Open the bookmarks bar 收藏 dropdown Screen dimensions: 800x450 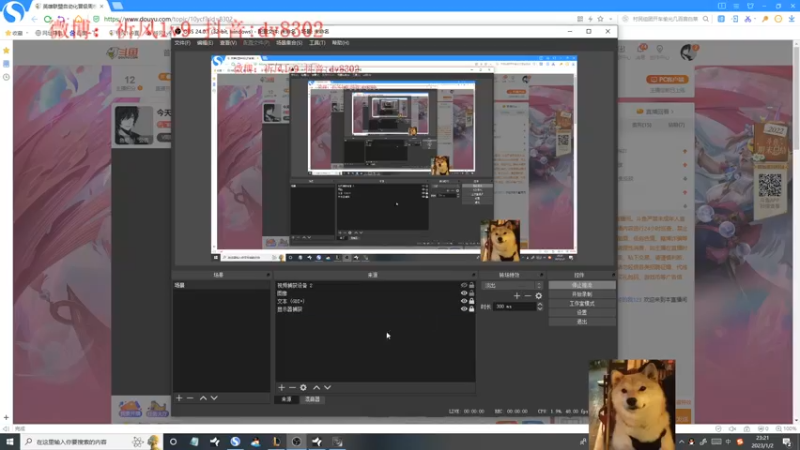[17, 33]
